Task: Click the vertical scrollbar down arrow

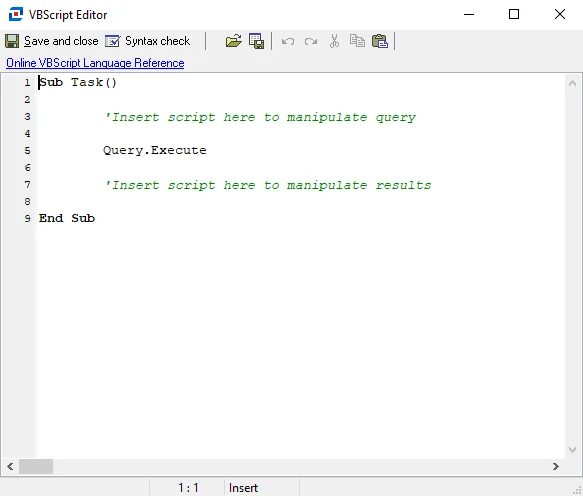Action: tap(572, 450)
